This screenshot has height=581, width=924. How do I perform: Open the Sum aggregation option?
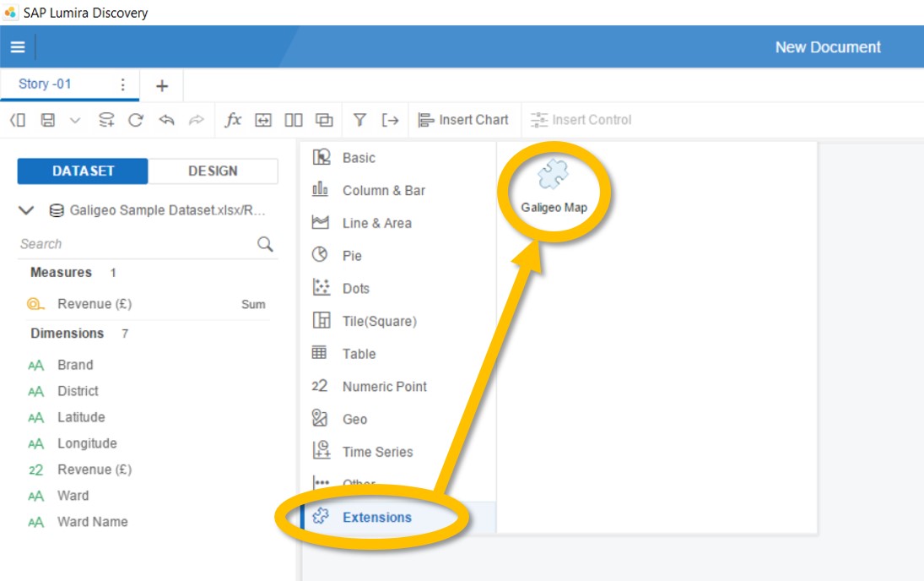[253, 304]
